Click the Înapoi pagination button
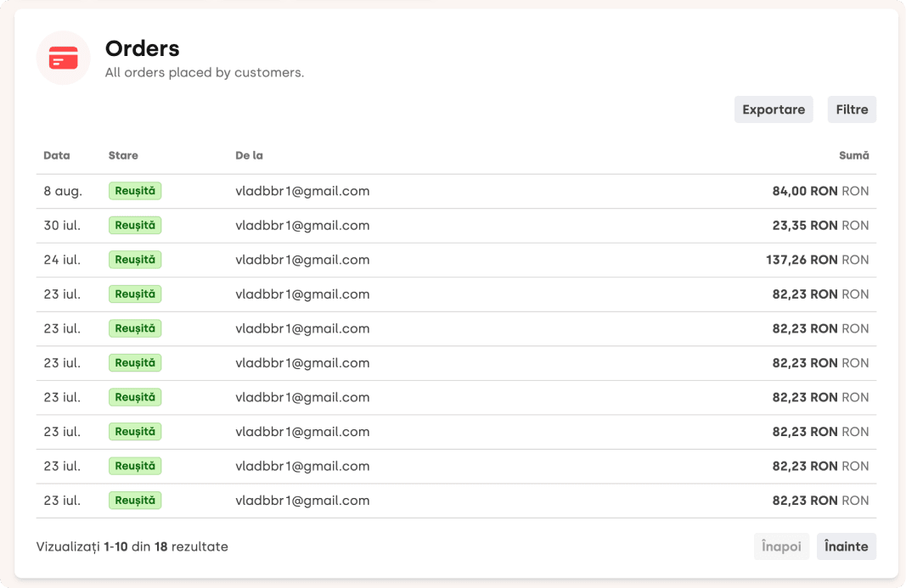This screenshot has height=588, width=906. 781,546
